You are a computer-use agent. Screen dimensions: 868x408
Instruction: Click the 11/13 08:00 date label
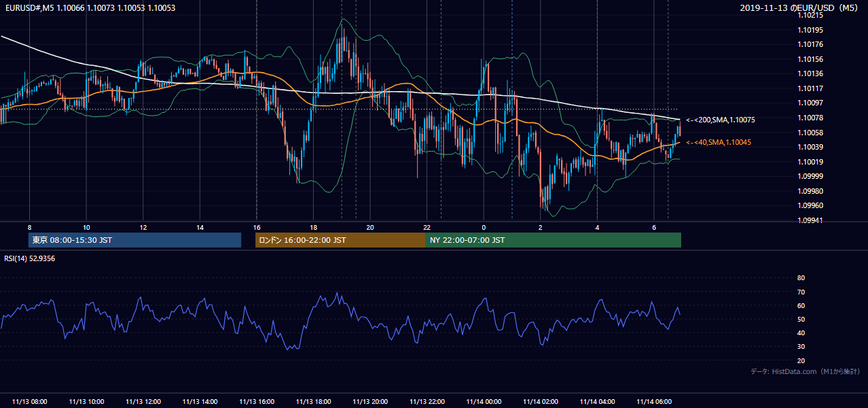click(x=30, y=402)
